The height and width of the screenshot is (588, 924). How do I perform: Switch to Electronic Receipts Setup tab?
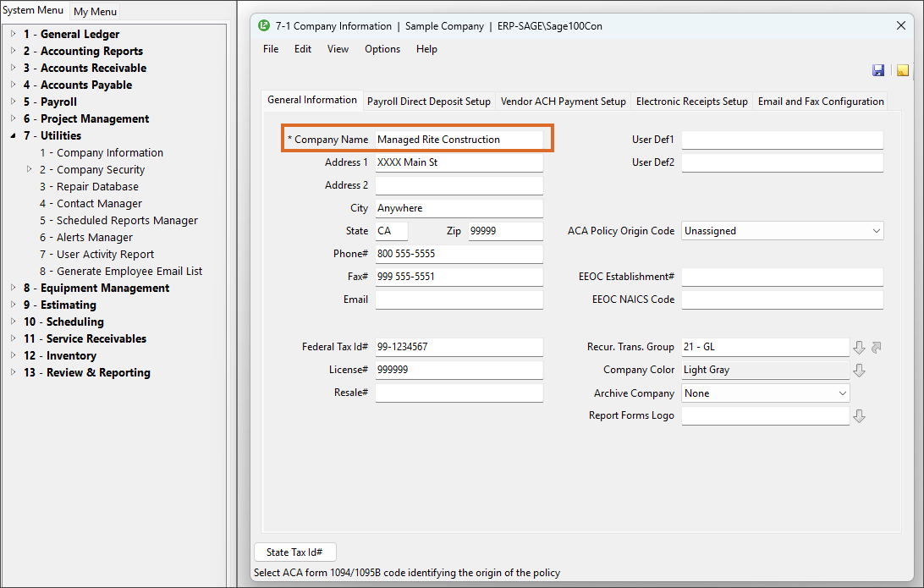(x=692, y=102)
